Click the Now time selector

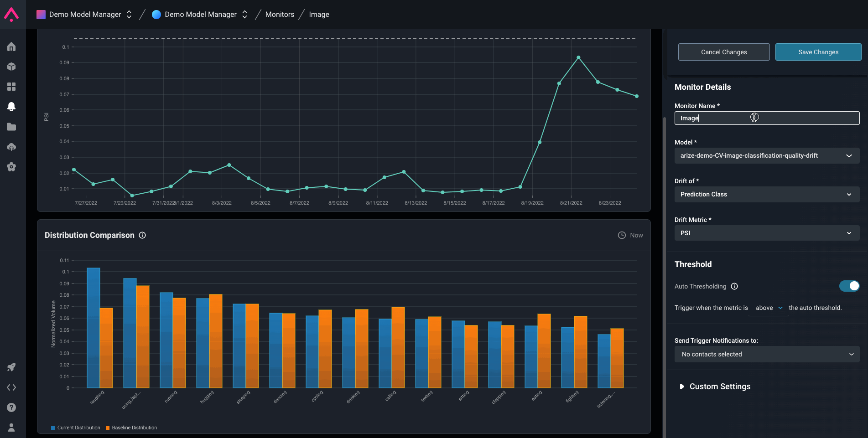(630, 235)
